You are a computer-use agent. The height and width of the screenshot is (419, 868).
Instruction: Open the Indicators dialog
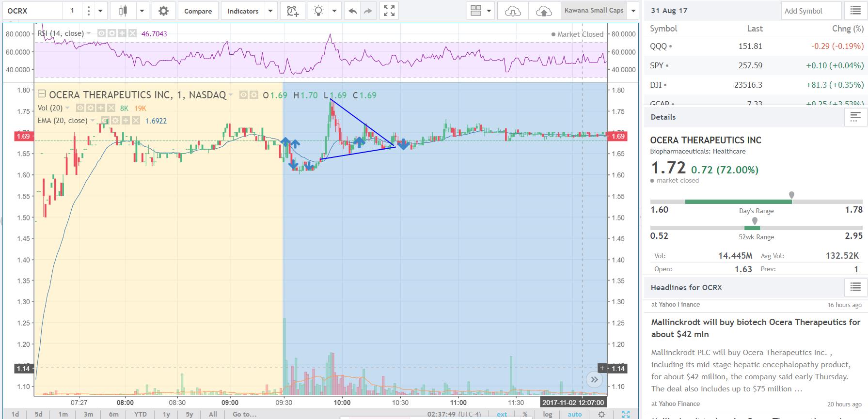click(243, 11)
